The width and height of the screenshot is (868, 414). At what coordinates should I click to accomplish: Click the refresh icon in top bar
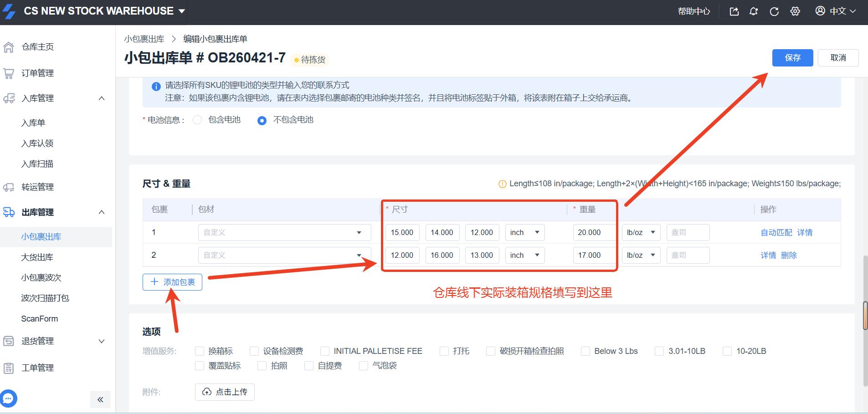pos(774,11)
